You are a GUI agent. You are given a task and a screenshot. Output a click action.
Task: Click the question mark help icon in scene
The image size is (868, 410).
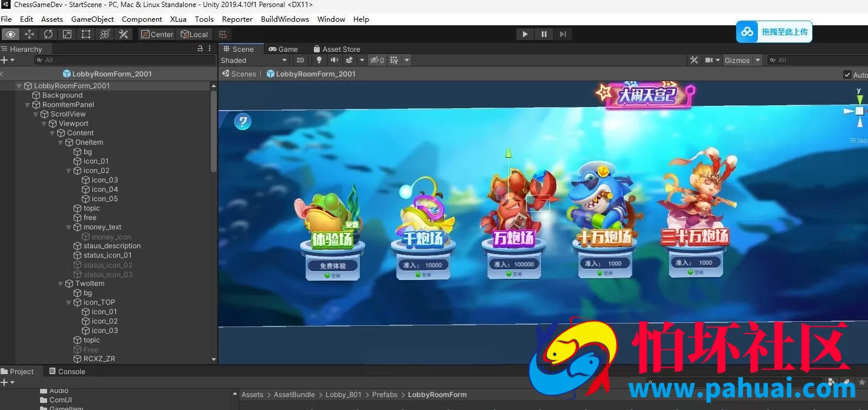coord(243,122)
